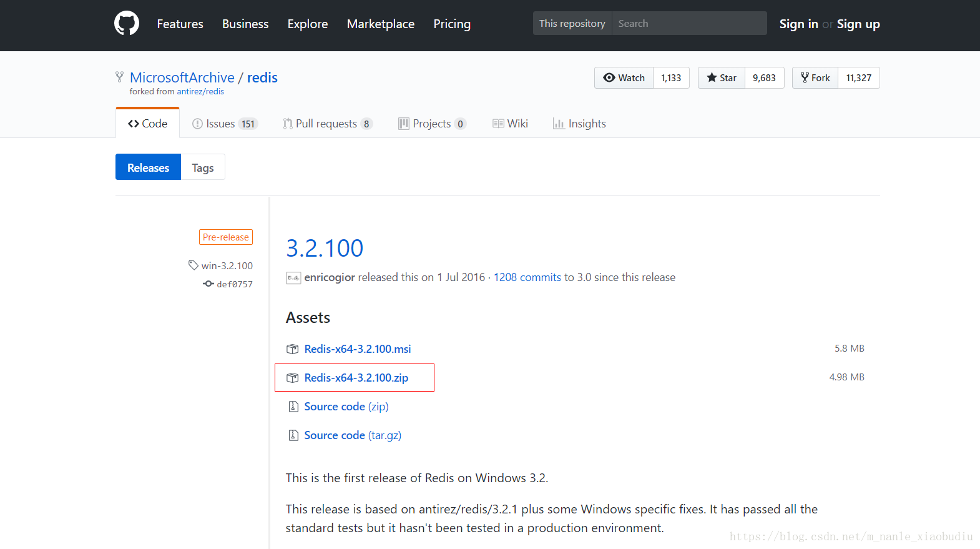The image size is (980, 549).
Task: Open Marketplace in the header
Action: click(381, 24)
